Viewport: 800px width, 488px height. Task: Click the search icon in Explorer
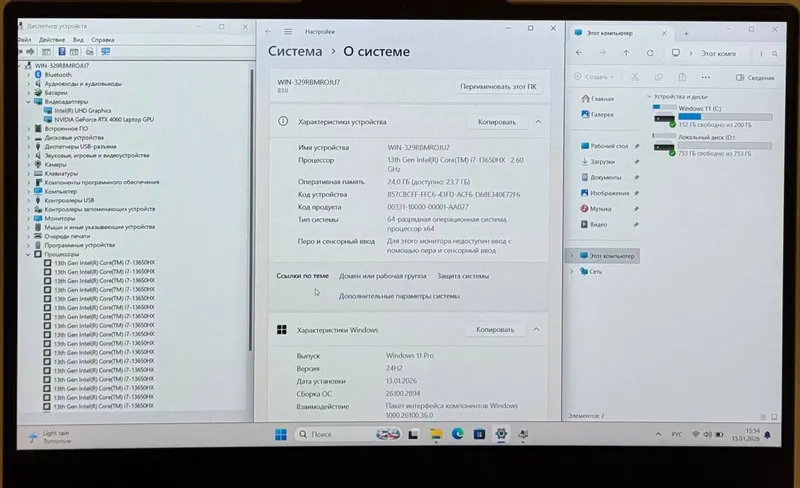coord(774,54)
